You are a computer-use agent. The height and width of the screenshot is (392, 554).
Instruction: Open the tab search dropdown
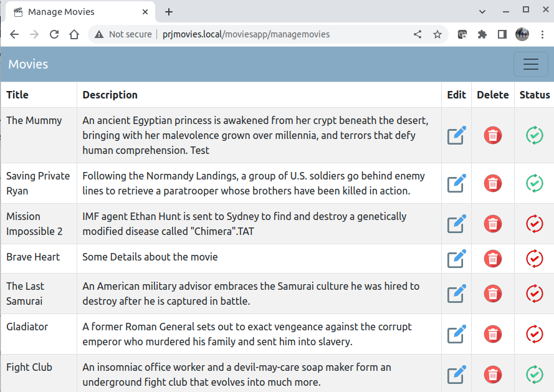pos(482,12)
